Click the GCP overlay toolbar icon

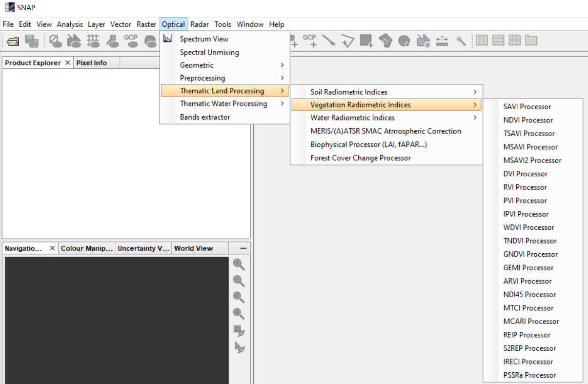[131, 41]
